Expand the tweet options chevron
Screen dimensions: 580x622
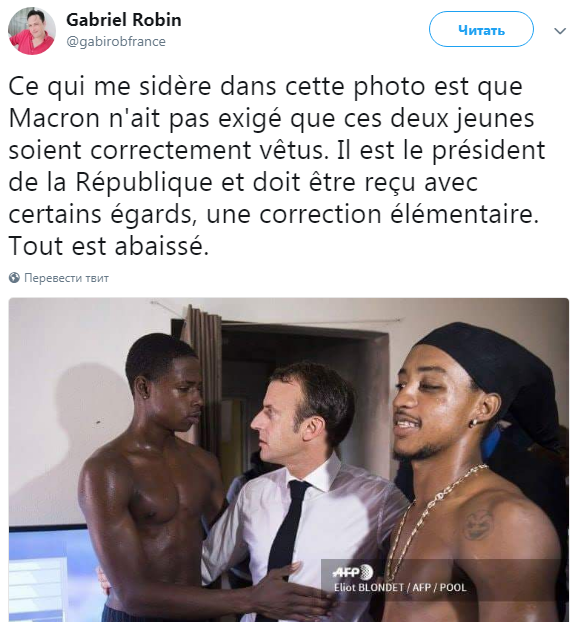(x=560, y=31)
